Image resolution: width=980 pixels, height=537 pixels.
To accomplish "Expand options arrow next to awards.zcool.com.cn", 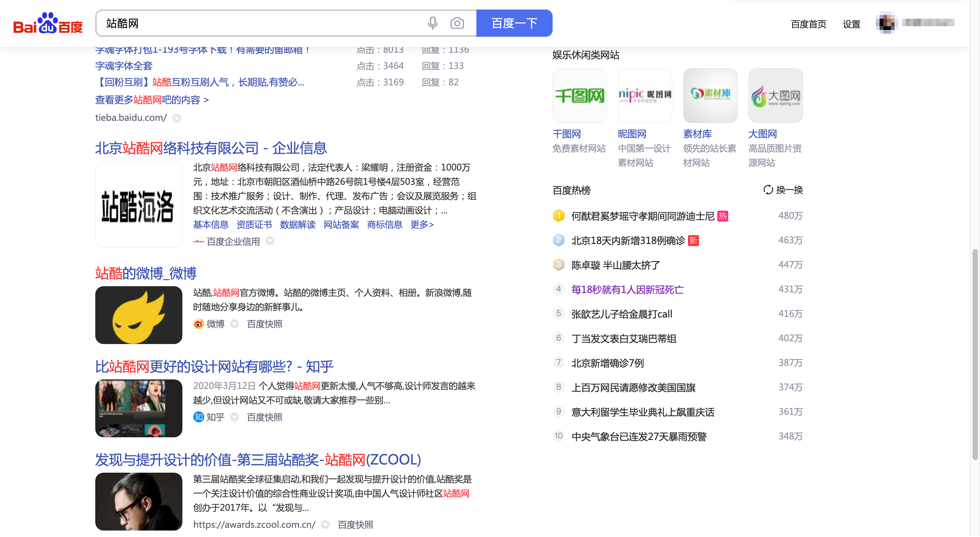I will [x=326, y=525].
